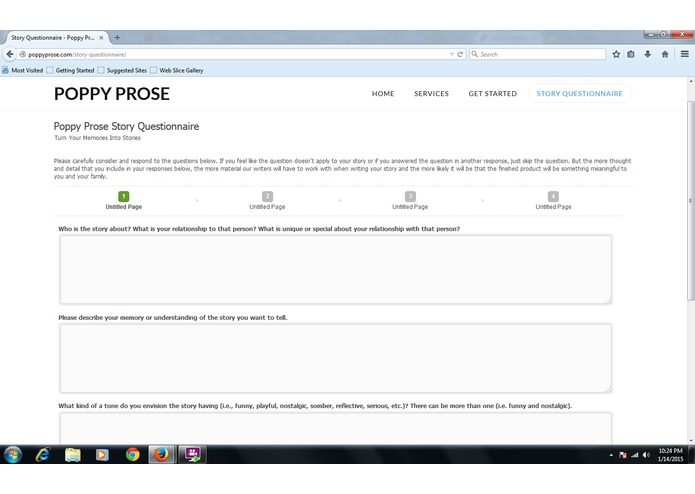Image resolution: width=695 pixels, height=494 pixels.
Task: Open Windows Explorer folder from the taskbar
Action: (73, 454)
